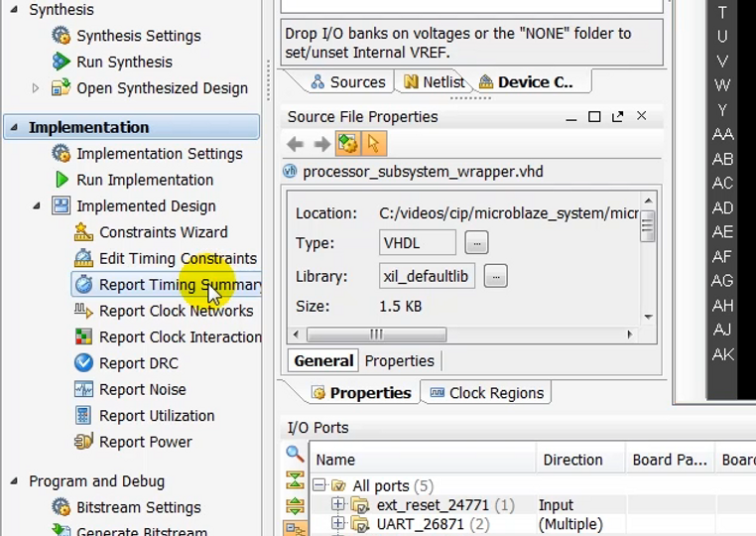Click the Report DRC checkmark icon
Image resolution: width=756 pixels, height=536 pixels.
point(83,363)
